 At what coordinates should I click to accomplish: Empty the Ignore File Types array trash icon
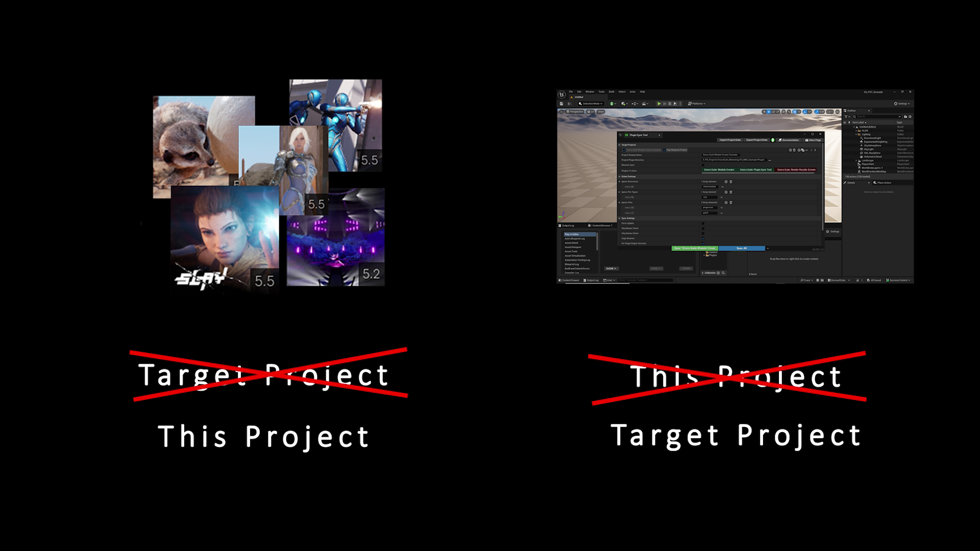coord(731,192)
